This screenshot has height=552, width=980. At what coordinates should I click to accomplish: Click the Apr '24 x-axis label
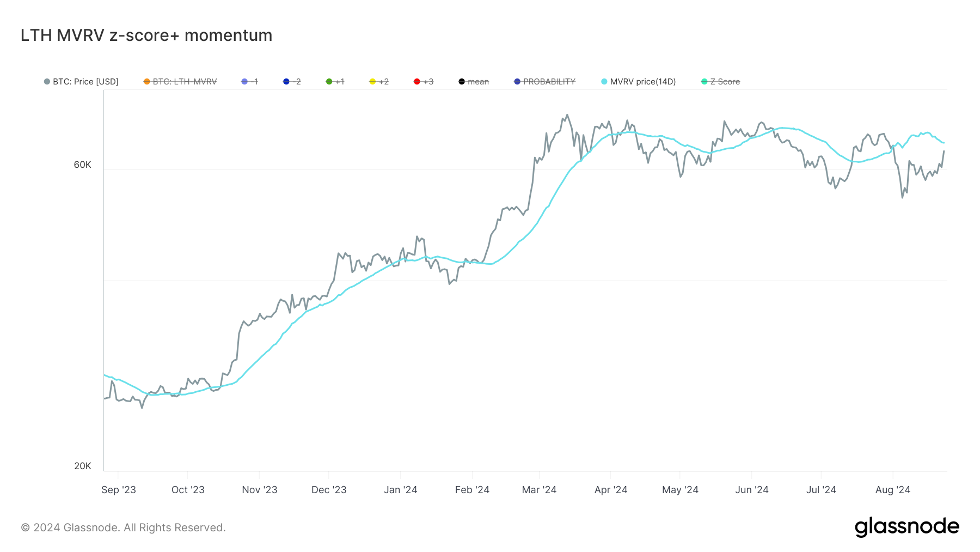click(x=611, y=490)
